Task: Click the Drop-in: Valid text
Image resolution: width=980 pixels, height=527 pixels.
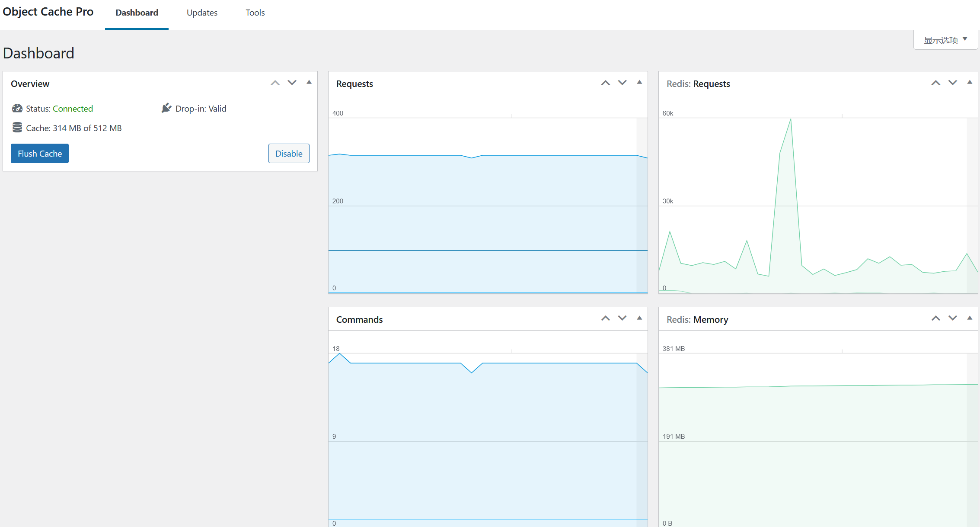Action: [x=201, y=109]
